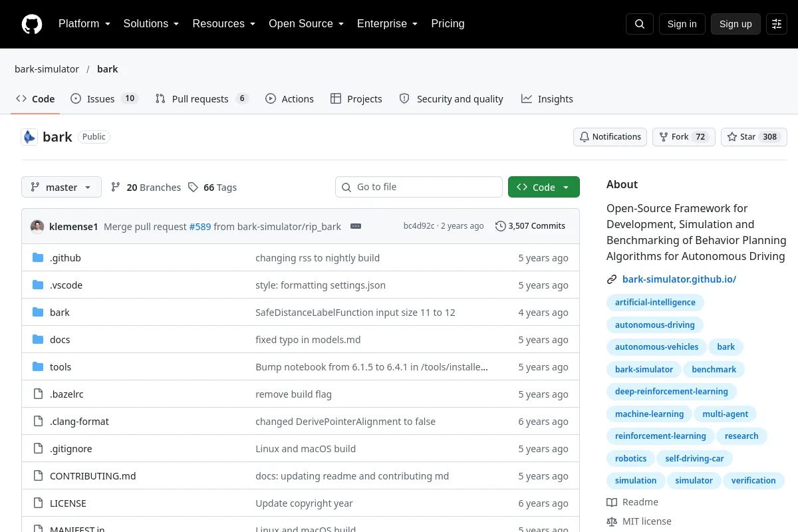The width and height of the screenshot is (798, 532).
Task: Click commit message 'fixed typo in models.md'
Action: tap(308, 340)
